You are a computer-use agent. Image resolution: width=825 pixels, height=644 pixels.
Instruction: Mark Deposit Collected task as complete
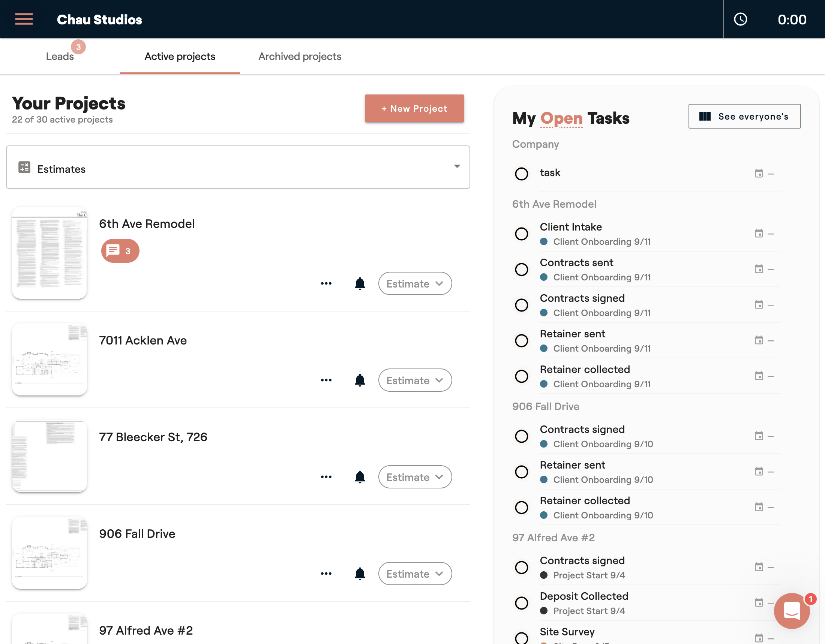(x=521, y=603)
